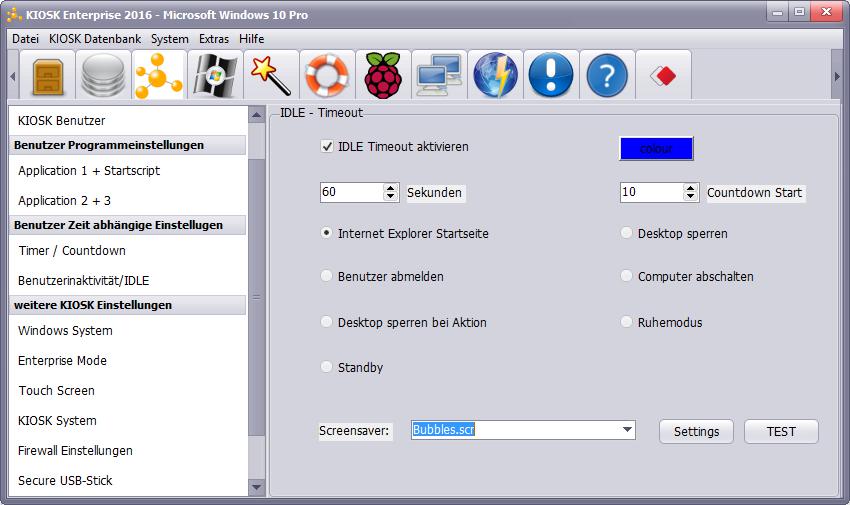The image size is (850, 505).
Task: Click the Sekunden number input field
Action: (x=352, y=192)
